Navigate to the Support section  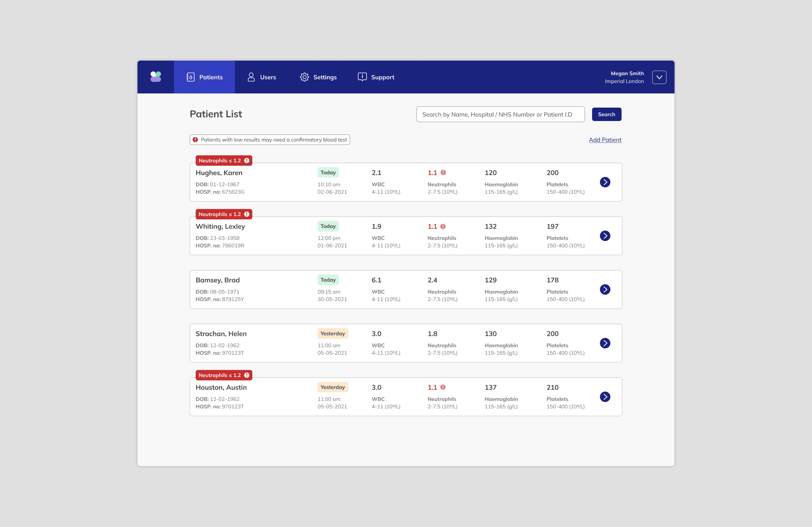pos(382,77)
